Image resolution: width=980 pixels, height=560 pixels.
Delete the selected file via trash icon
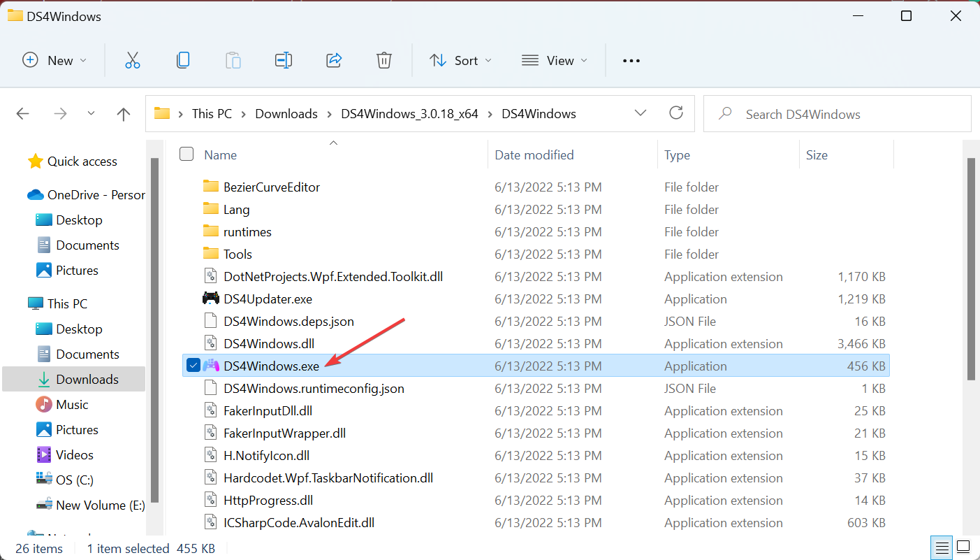tap(383, 60)
